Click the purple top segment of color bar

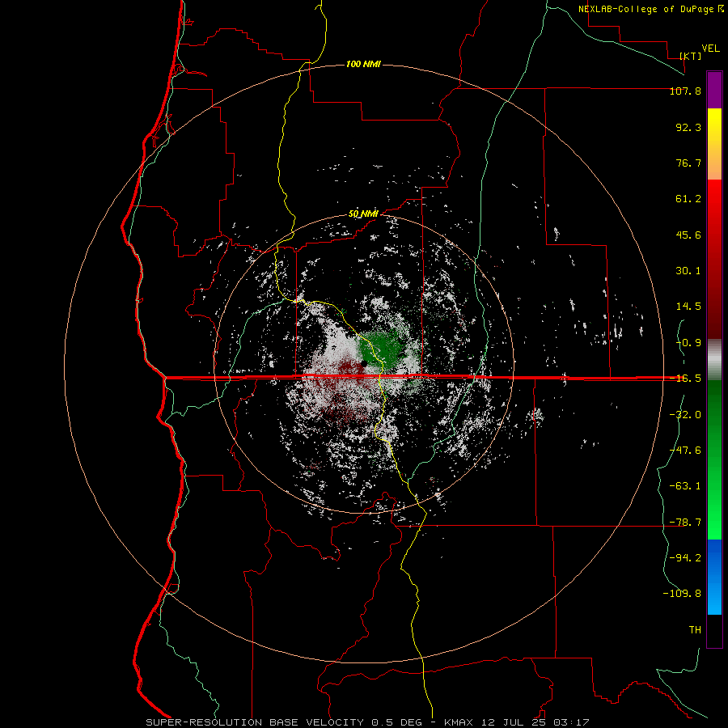click(714, 90)
